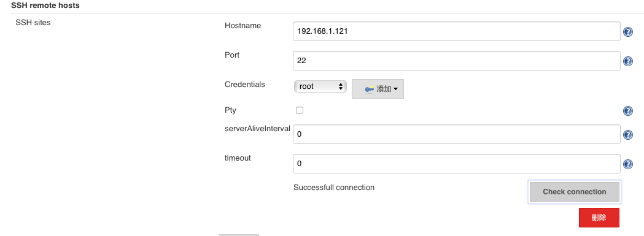Image resolution: width=644 pixels, height=236 pixels.
Task: Click the Successfull connection message
Action: 334,188
